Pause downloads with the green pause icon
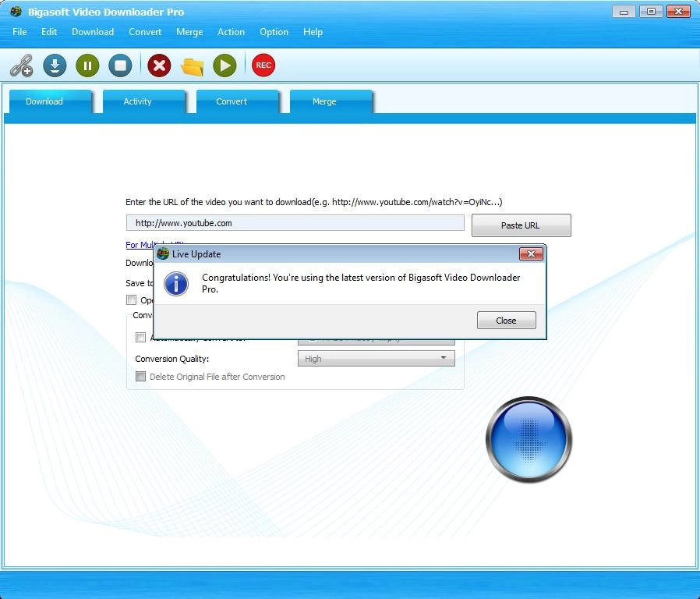The height and width of the screenshot is (599, 700). click(x=87, y=66)
